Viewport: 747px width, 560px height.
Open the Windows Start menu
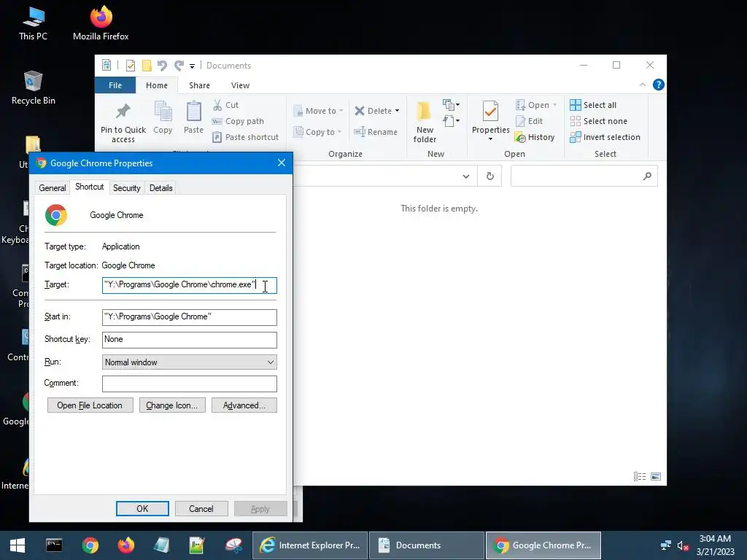click(18, 545)
